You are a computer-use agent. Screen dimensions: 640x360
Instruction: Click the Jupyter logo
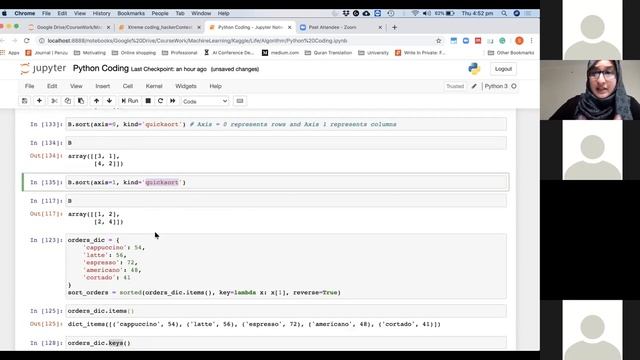pos(43,69)
